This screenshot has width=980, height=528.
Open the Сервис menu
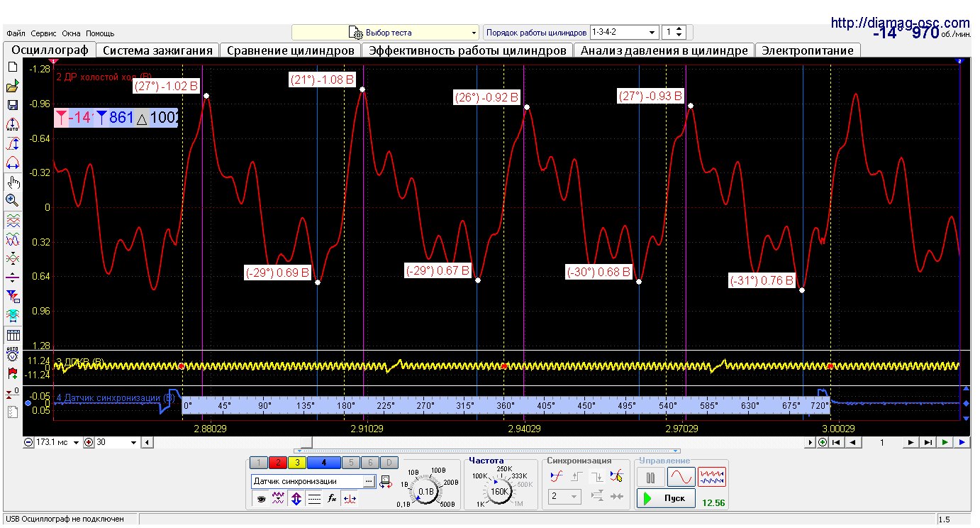(44, 33)
